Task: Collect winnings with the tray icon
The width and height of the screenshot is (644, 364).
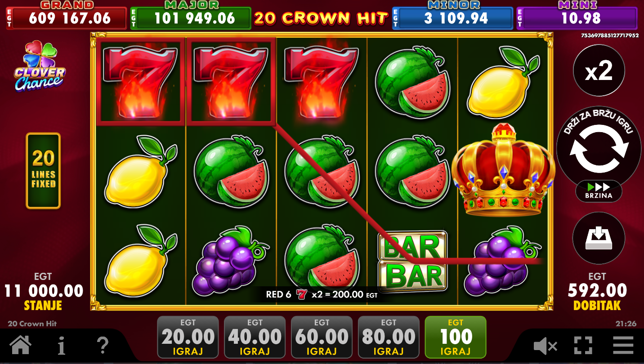Action: pos(599,238)
